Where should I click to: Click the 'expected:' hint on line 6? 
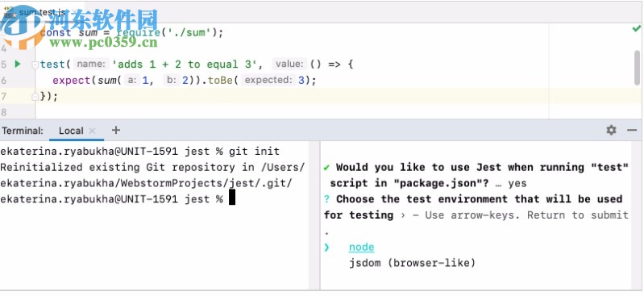pyautogui.click(x=268, y=80)
